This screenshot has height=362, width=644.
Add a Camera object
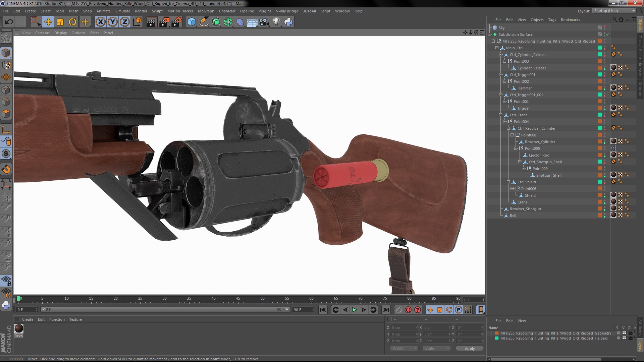coord(264,22)
